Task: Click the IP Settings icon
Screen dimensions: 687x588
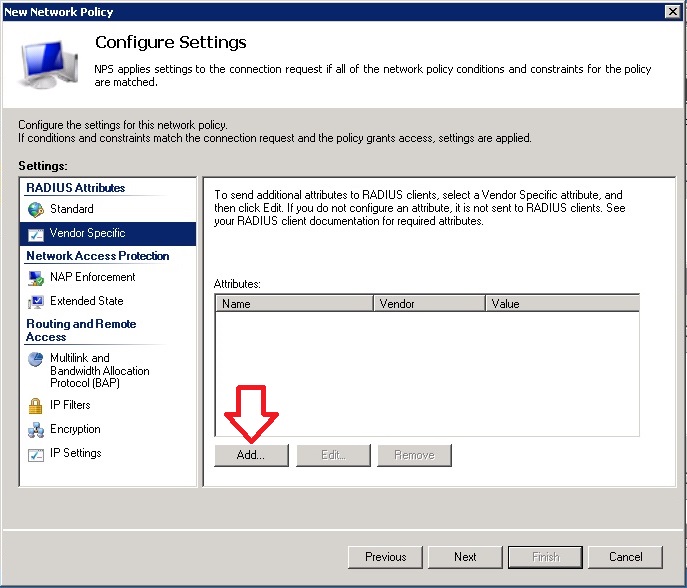Action: tap(36, 453)
